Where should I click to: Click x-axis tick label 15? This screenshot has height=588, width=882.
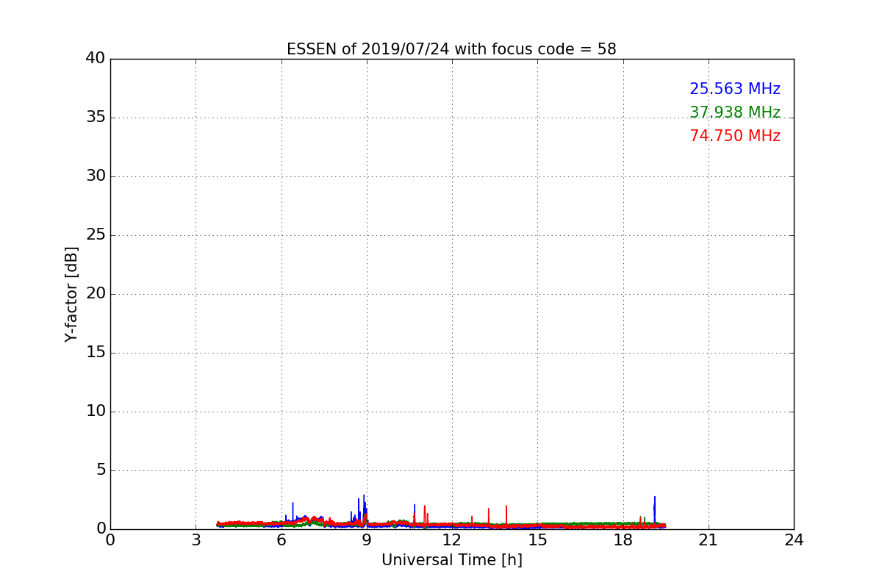pos(537,540)
